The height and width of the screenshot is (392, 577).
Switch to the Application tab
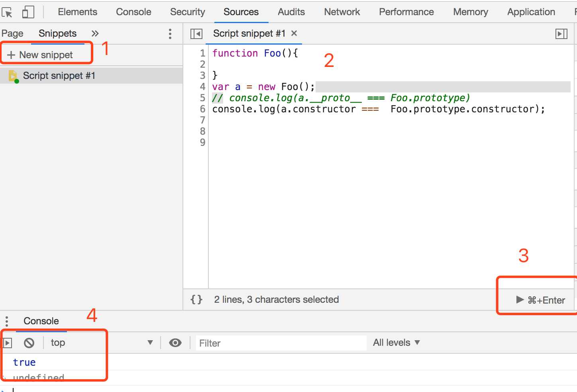tap(531, 12)
